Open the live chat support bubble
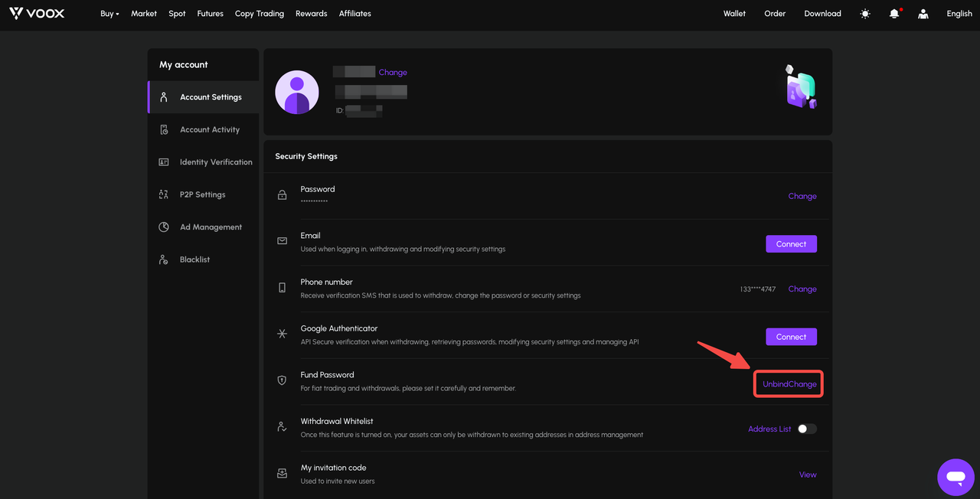980x499 pixels. click(x=955, y=477)
